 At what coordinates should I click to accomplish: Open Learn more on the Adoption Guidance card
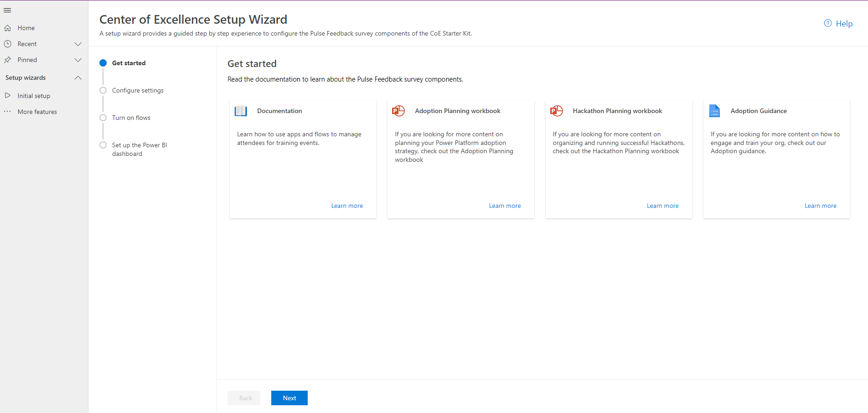(820, 206)
